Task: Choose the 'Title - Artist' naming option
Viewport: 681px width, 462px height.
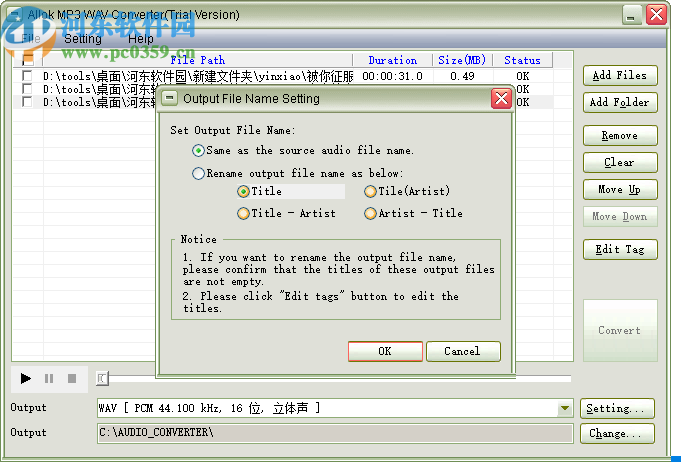Action: click(287, 213)
